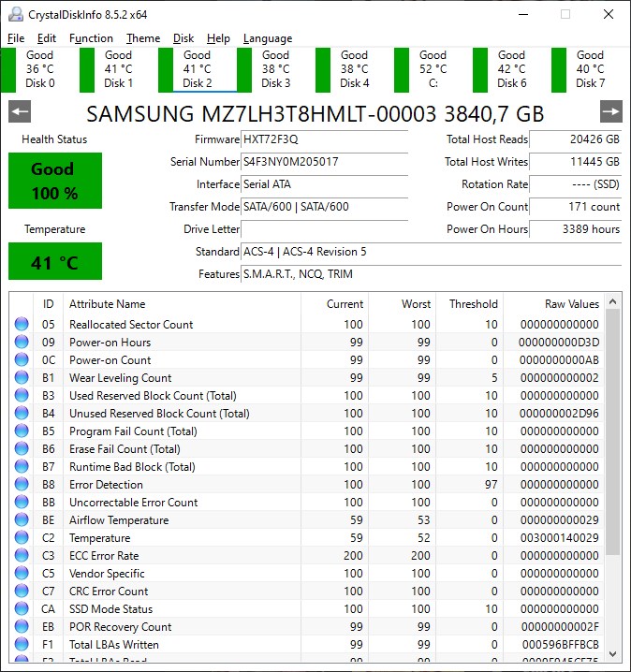631x672 pixels.
Task: Click the Firmware value field
Action: click(324, 139)
